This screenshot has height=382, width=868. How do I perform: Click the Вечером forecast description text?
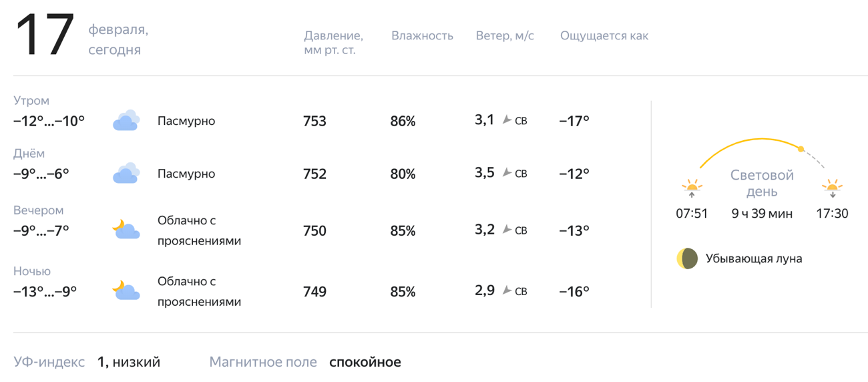coord(198,230)
